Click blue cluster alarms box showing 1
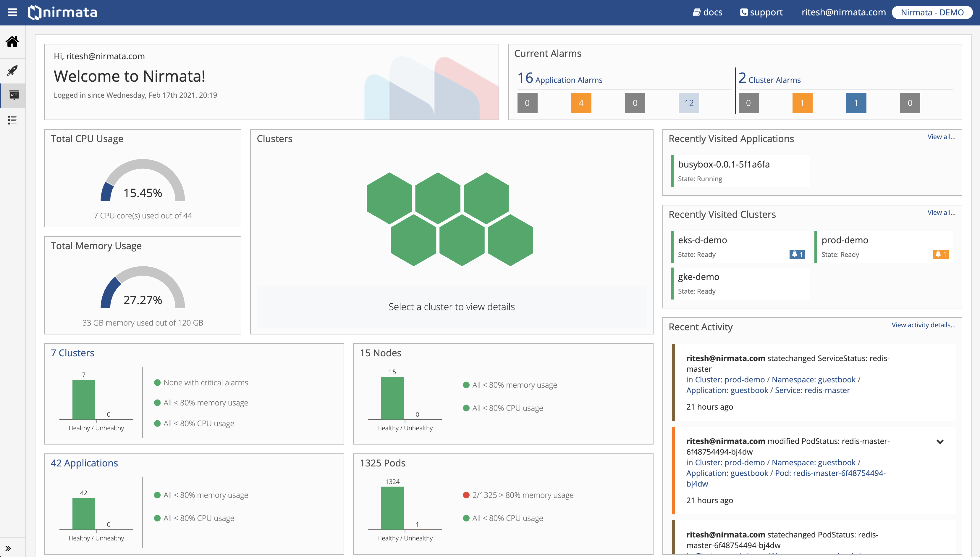This screenshot has width=980, height=557. click(856, 103)
